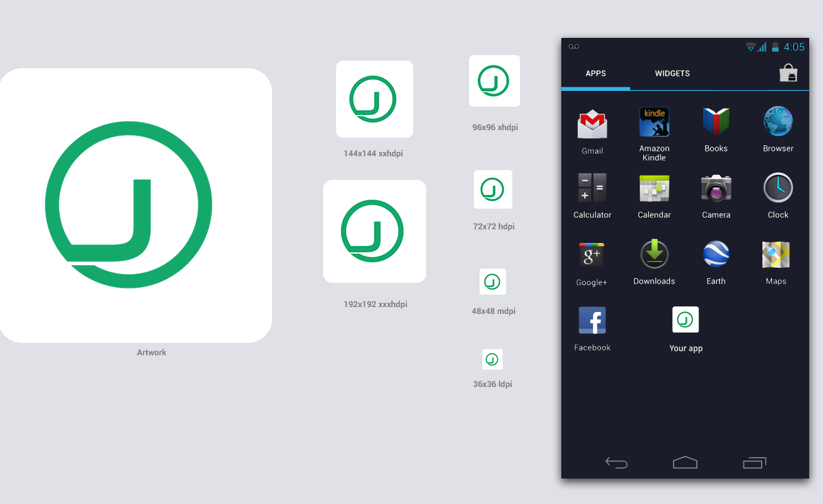Screen dimensions: 823x504
Task: Tap the Wi-Fi signal status icon
Action: point(751,47)
